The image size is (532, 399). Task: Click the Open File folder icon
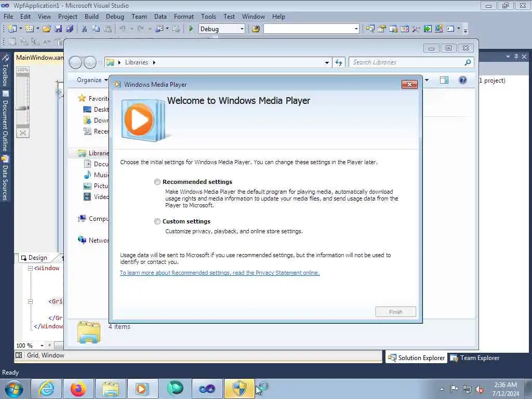click(47, 29)
